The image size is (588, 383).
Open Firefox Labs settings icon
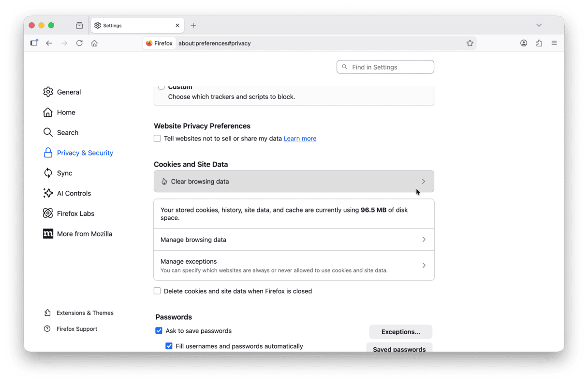48,213
